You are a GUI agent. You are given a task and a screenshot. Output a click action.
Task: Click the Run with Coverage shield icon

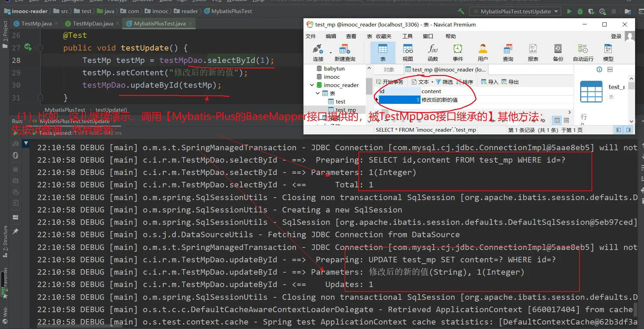(x=591, y=11)
